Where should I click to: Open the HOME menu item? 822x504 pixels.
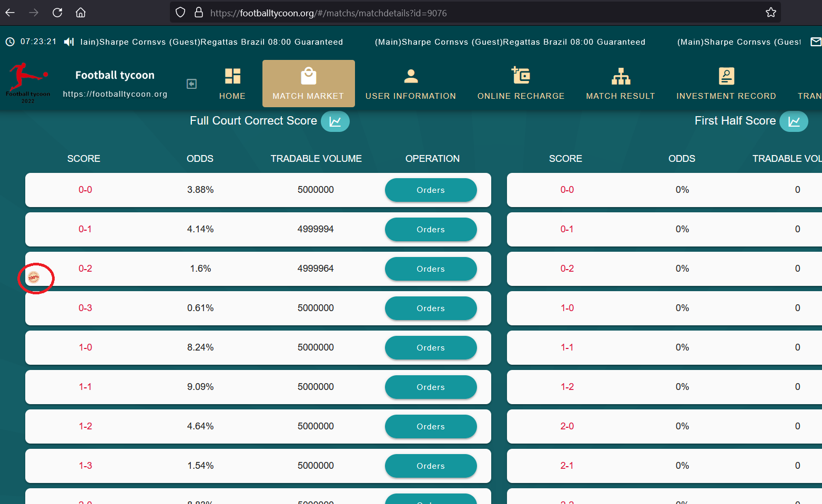click(x=232, y=84)
